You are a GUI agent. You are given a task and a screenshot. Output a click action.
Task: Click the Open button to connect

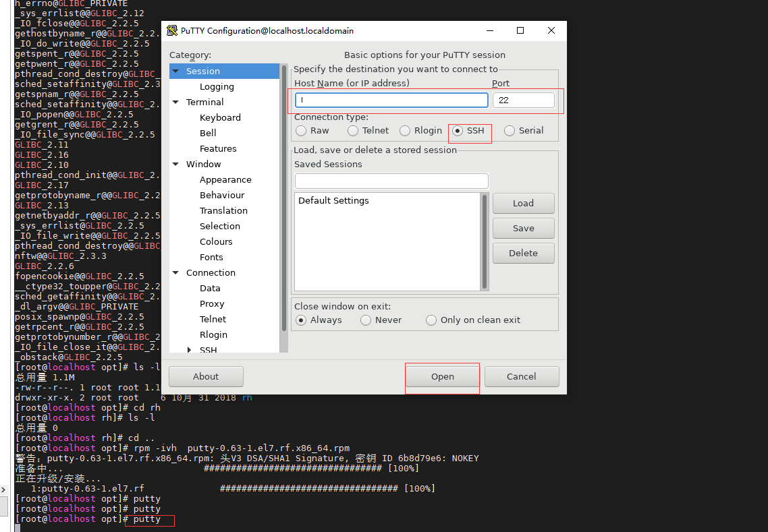click(x=442, y=377)
